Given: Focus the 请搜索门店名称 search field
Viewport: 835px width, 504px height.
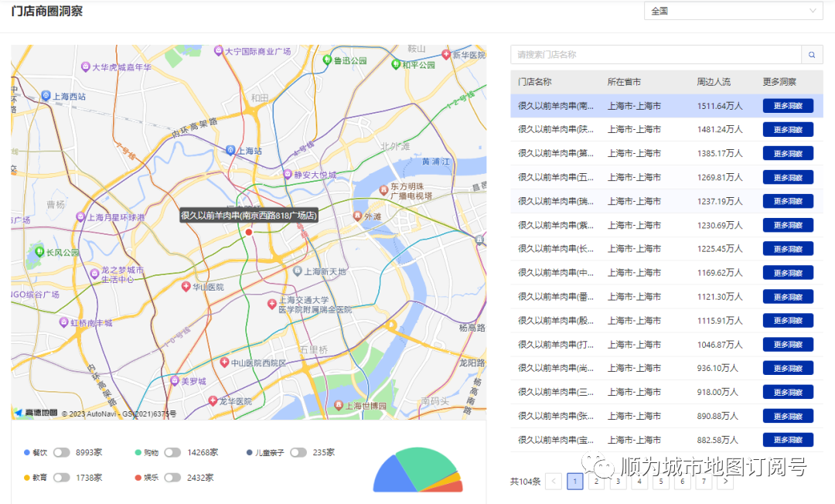Looking at the screenshot, I should [x=656, y=55].
